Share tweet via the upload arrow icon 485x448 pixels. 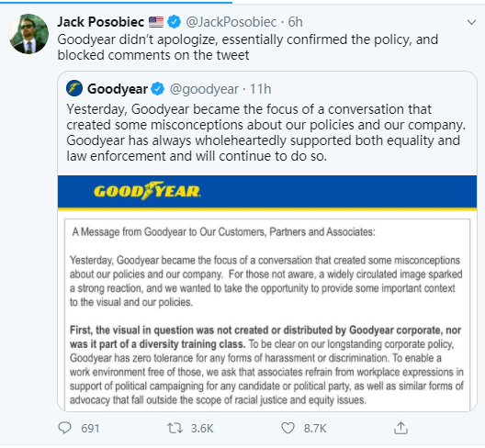click(400, 428)
